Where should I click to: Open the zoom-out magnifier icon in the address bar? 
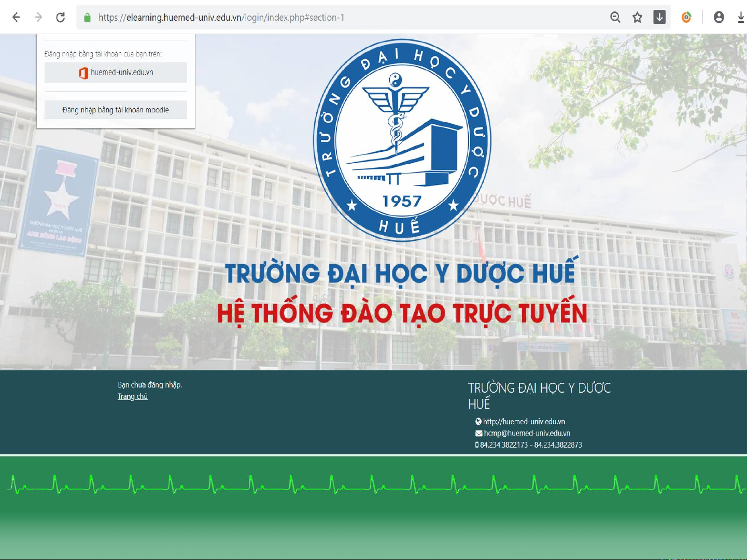pyautogui.click(x=615, y=18)
